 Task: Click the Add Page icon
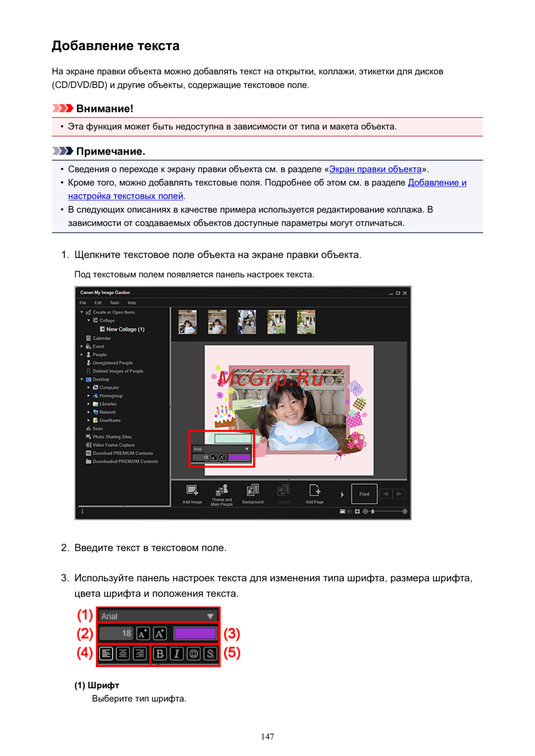pos(315,491)
